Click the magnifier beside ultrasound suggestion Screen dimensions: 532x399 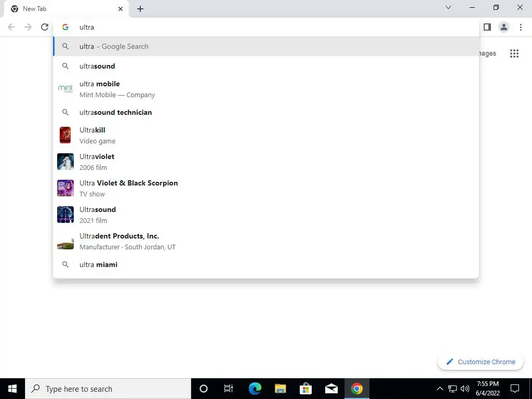point(65,66)
